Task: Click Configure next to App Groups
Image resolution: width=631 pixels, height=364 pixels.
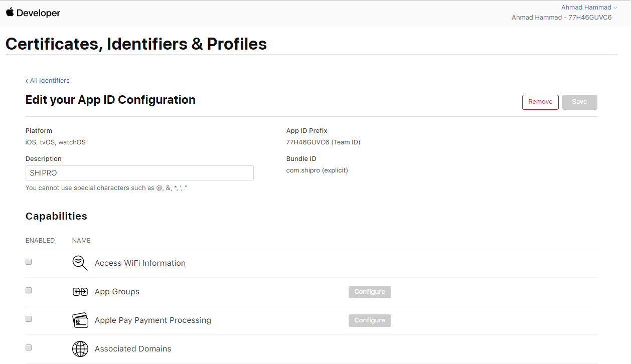Action: 370,292
